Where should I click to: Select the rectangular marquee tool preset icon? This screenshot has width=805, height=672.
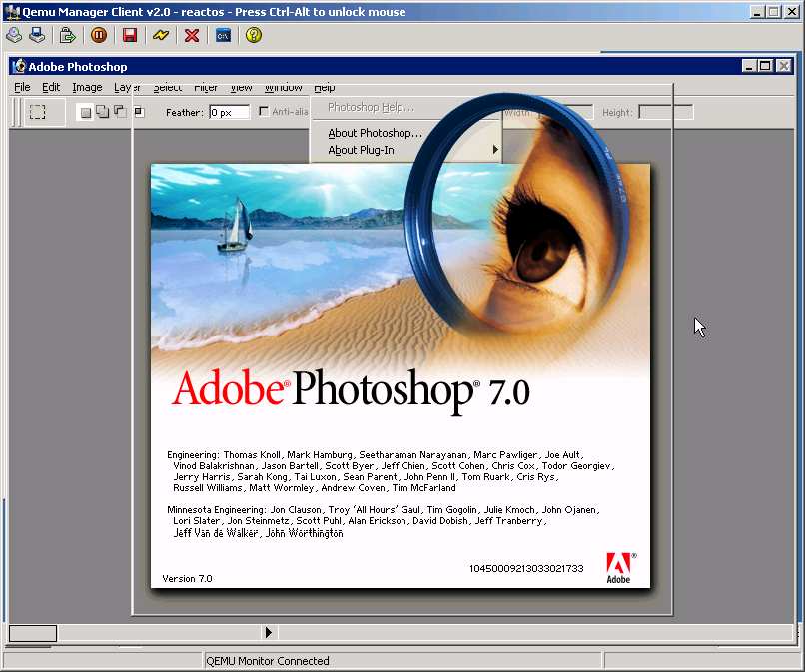point(38,112)
